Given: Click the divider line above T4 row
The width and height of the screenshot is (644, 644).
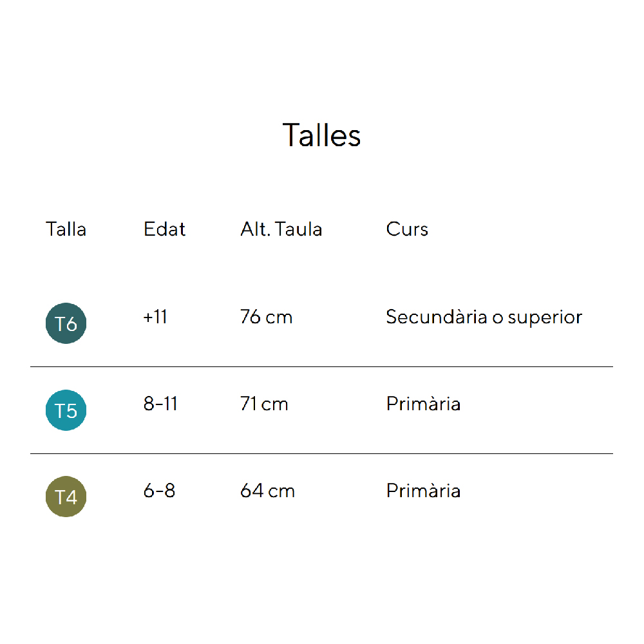Looking at the screenshot, I should point(321,454).
